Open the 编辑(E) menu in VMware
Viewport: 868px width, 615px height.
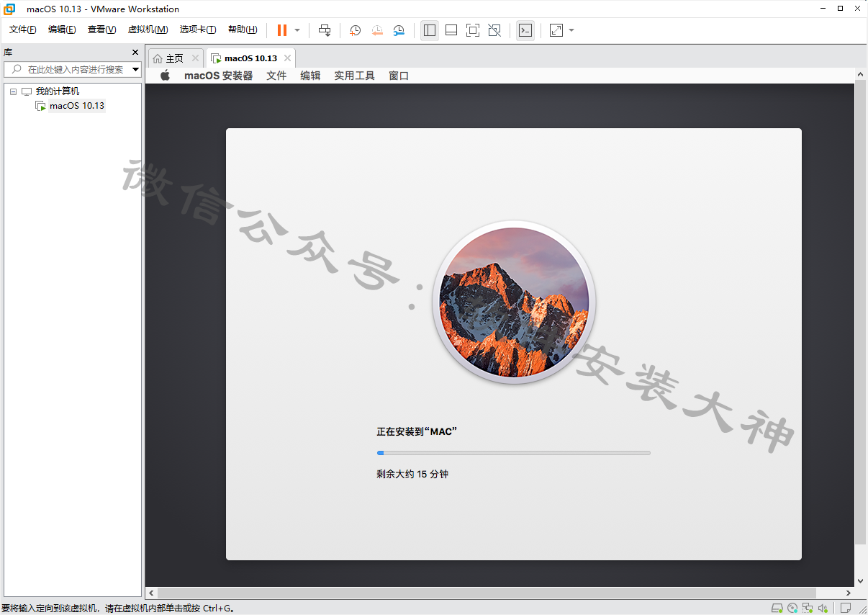coord(62,30)
